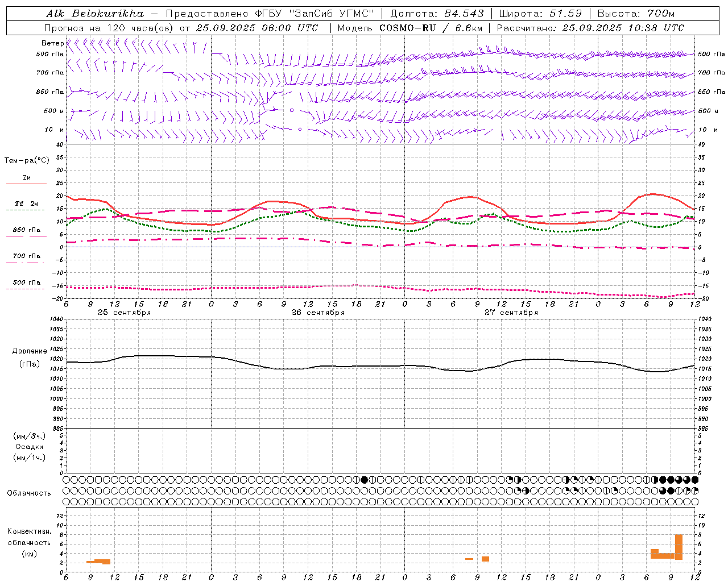Click the 700 гПа temperature legend label
This screenshot has height=582, width=728.
pyautogui.click(x=26, y=256)
